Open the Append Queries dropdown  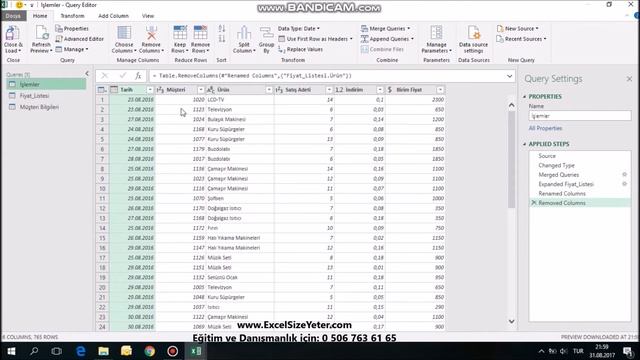[x=387, y=39]
